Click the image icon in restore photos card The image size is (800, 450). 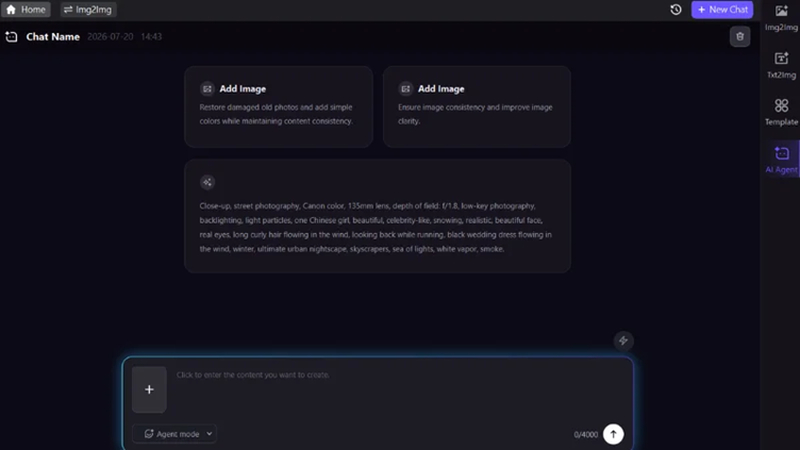207,89
